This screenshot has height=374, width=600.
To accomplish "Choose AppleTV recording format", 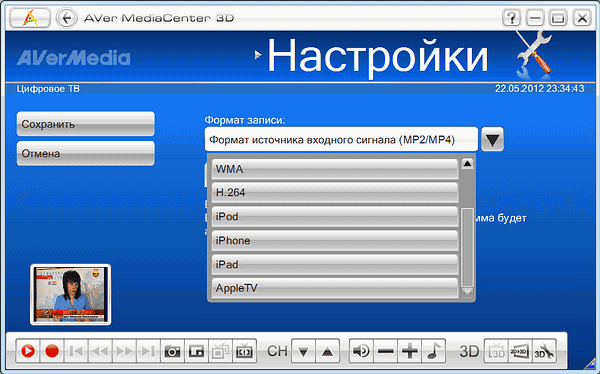I will pos(335,288).
